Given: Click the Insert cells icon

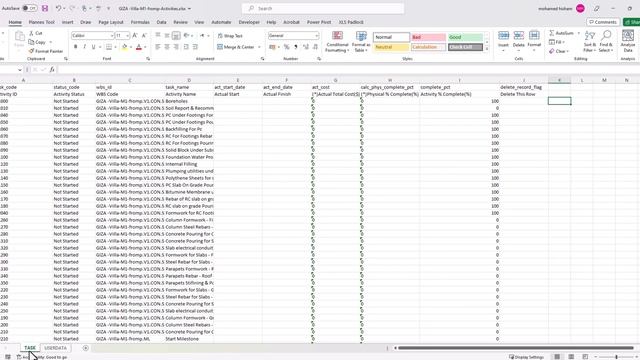Looking at the screenshot, I should 503,36.
